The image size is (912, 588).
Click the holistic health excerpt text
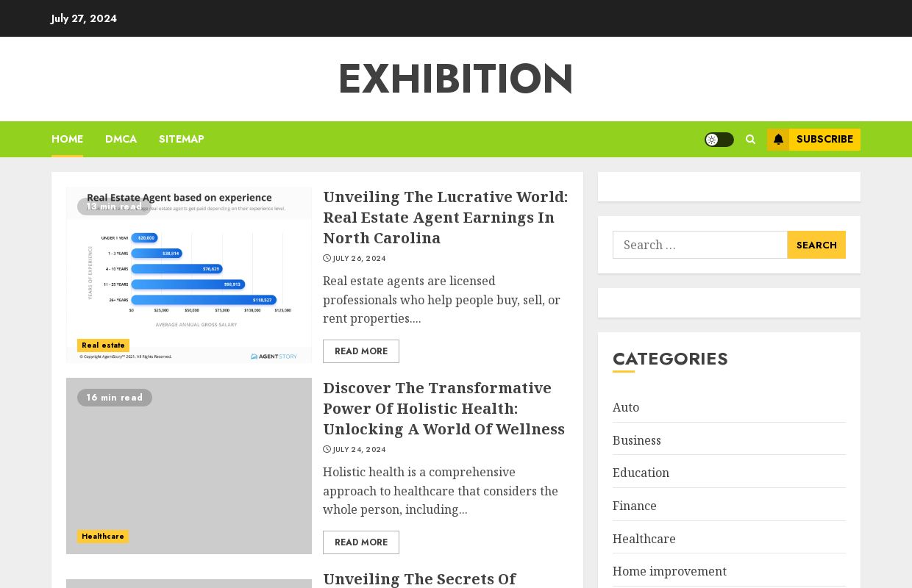(441, 491)
